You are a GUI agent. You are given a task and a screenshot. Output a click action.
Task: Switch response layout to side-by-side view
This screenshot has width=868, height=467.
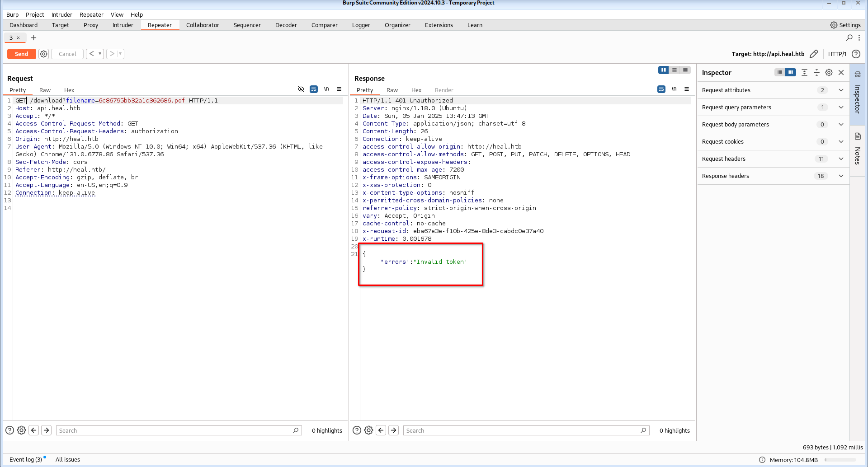[x=663, y=70]
